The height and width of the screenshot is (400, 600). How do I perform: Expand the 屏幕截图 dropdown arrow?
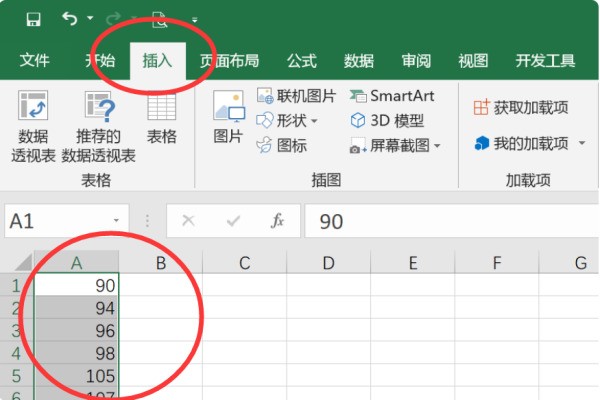pos(437,146)
